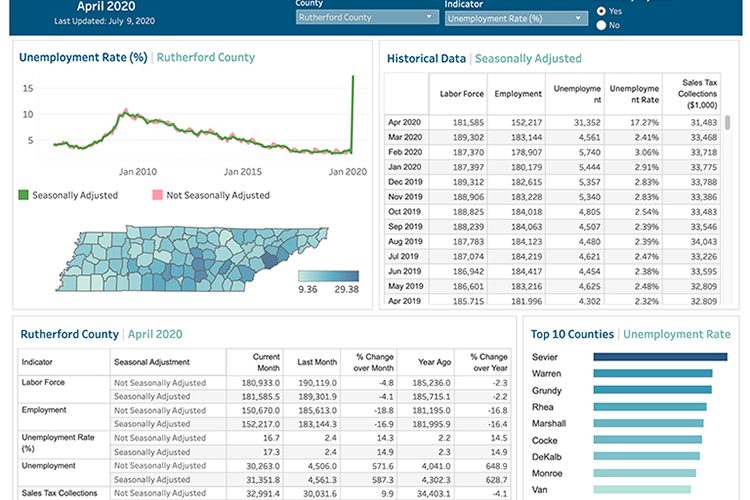Click the Dec 2019 row in Historical Data
The width and height of the screenshot is (750, 500).
pyautogui.click(x=405, y=183)
